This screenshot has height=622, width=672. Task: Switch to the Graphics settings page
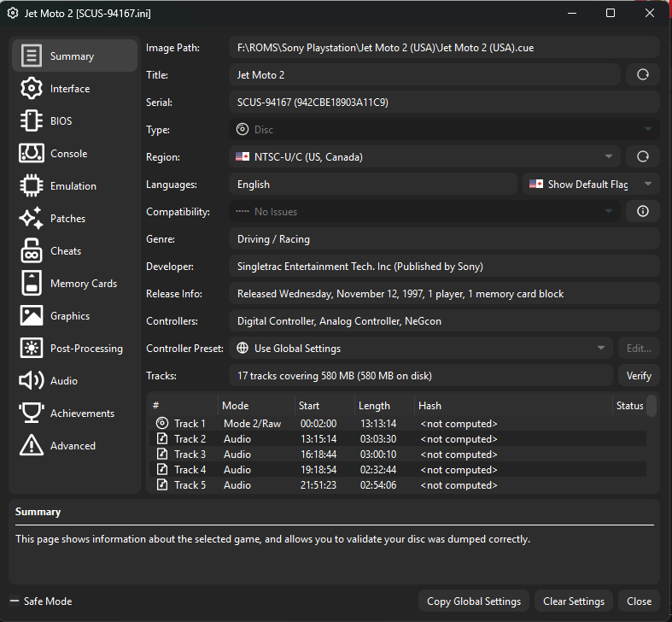70,316
